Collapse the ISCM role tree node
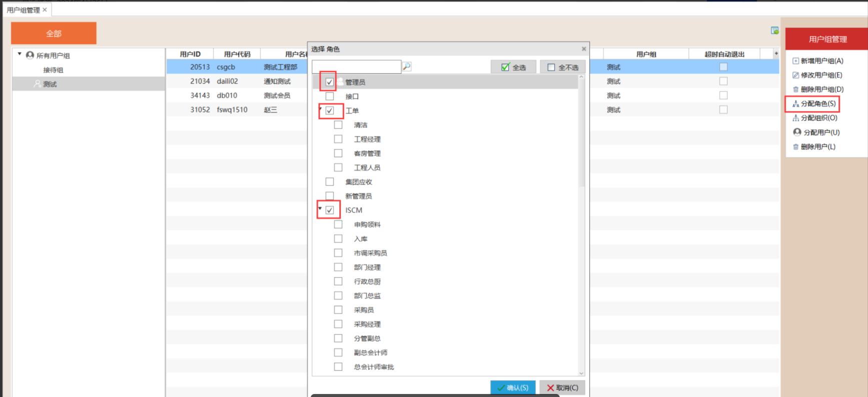868x397 pixels. click(x=320, y=208)
